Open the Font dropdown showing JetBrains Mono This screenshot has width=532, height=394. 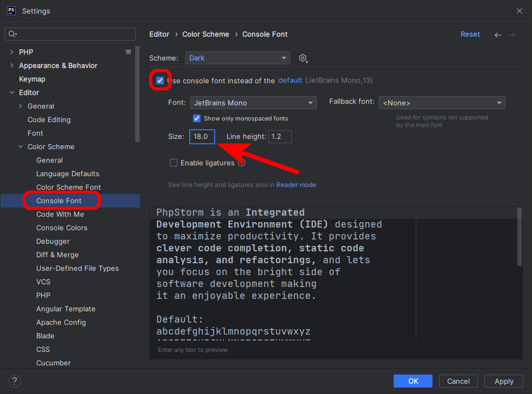pos(254,103)
